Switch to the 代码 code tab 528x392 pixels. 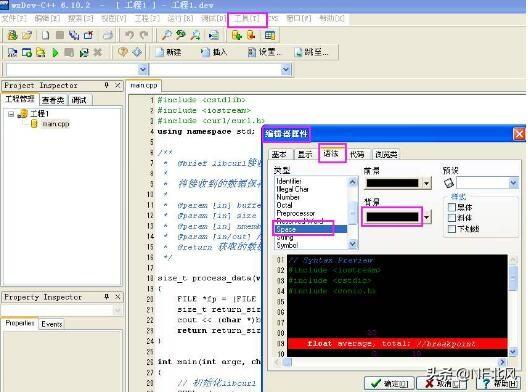click(x=357, y=155)
